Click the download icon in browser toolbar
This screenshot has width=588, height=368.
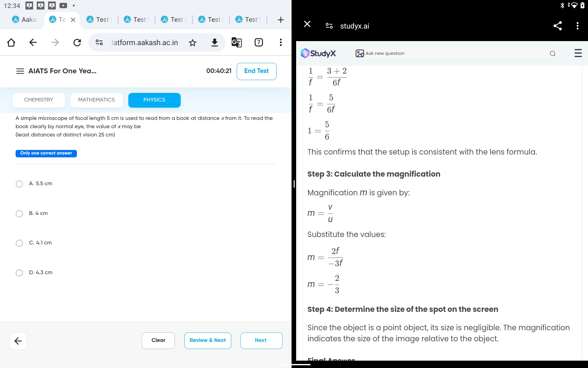pos(215,42)
